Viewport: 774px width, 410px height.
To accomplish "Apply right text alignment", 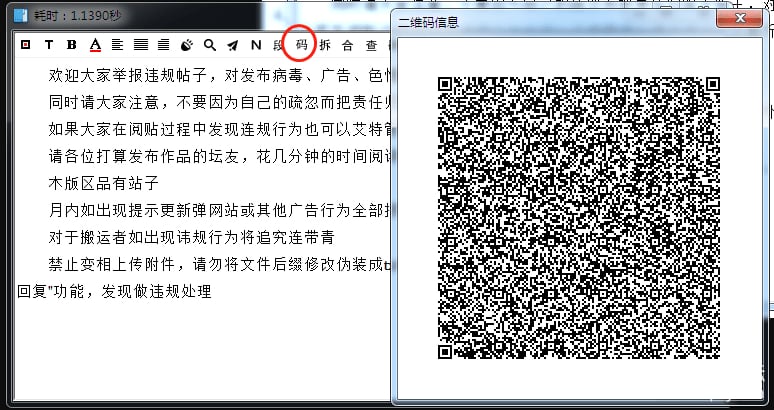I will pos(163,45).
